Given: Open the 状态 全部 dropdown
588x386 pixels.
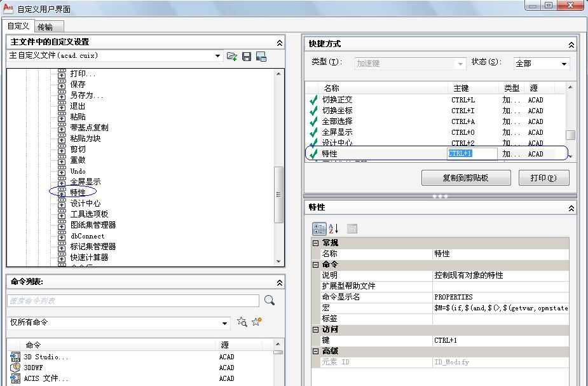Looking at the screenshot, I should [564, 64].
